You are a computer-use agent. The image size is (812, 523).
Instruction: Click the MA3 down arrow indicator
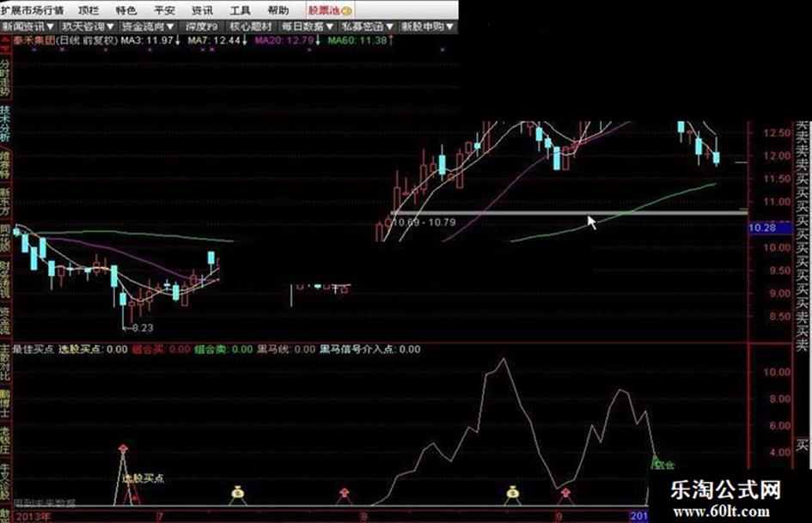[178, 40]
